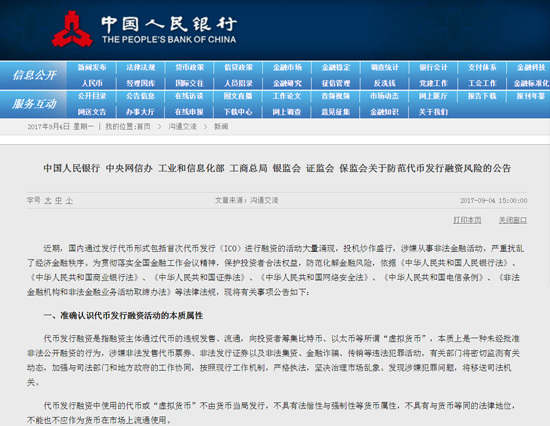Click the article source 沟通交流 text
This screenshot has width=550, height=426.
264,200
